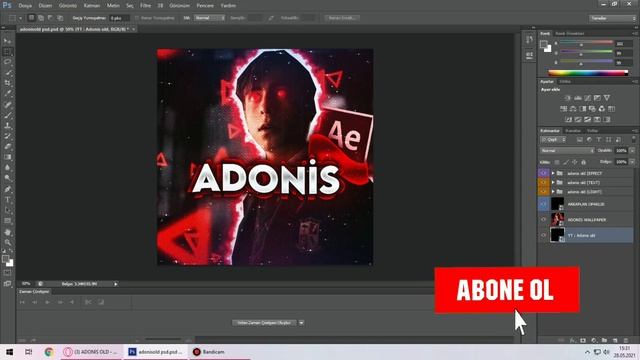Select the Brush tool
Viewport: 640px width, 360px height.
[x=7, y=115]
